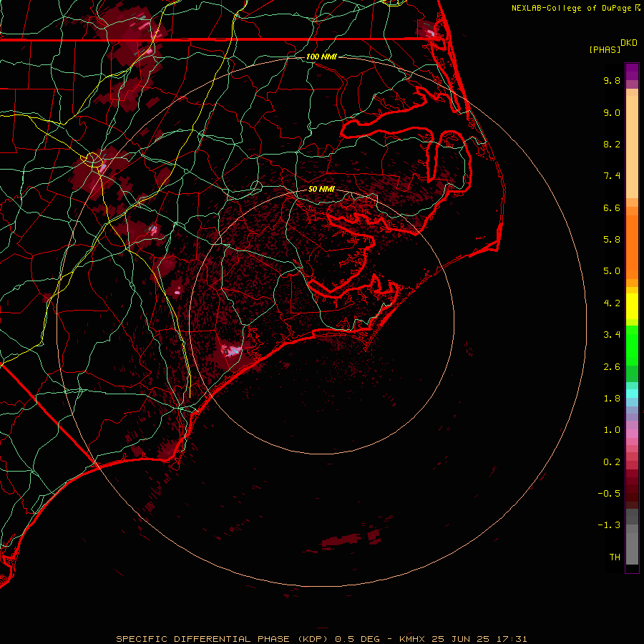The height and width of the screenshot is (644, 644).
Task: Select the 5.0 legend value
Action: 612,271
